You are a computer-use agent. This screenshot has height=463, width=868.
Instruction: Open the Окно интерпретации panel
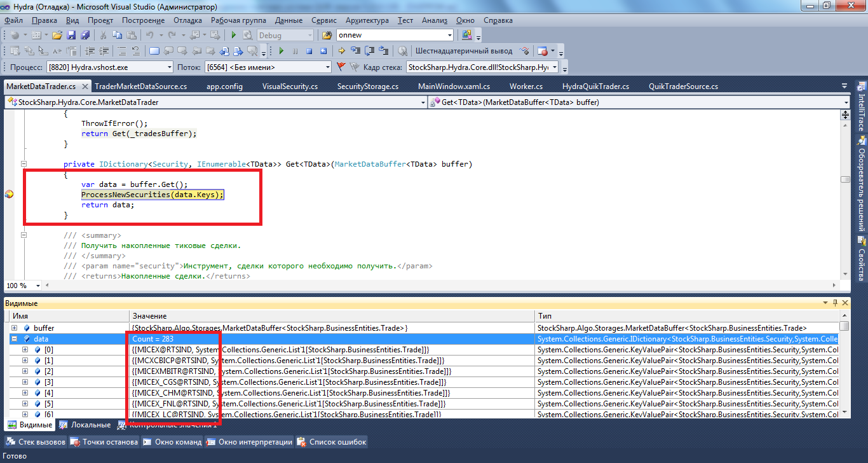pos(250,442)
